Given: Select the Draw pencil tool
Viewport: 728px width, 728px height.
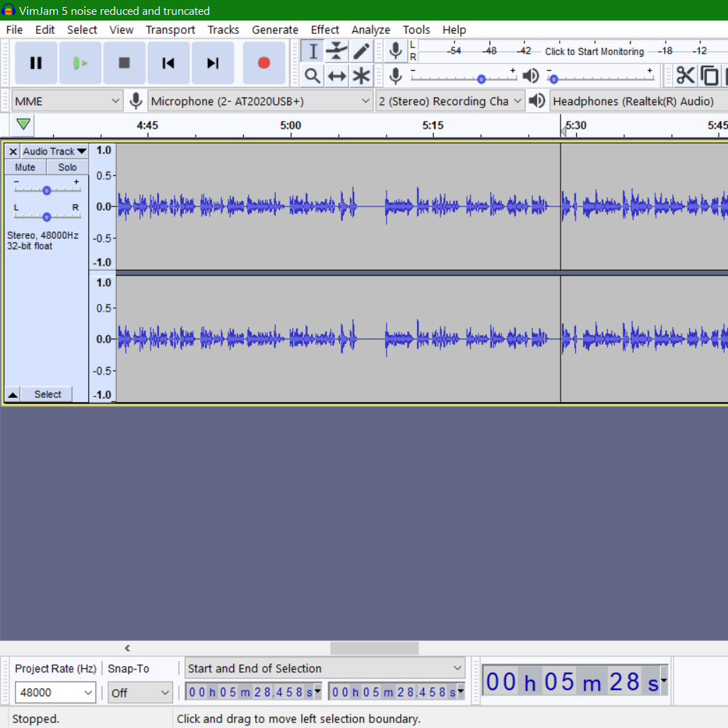Looking at the screenshot, I should tap(361, 51).
